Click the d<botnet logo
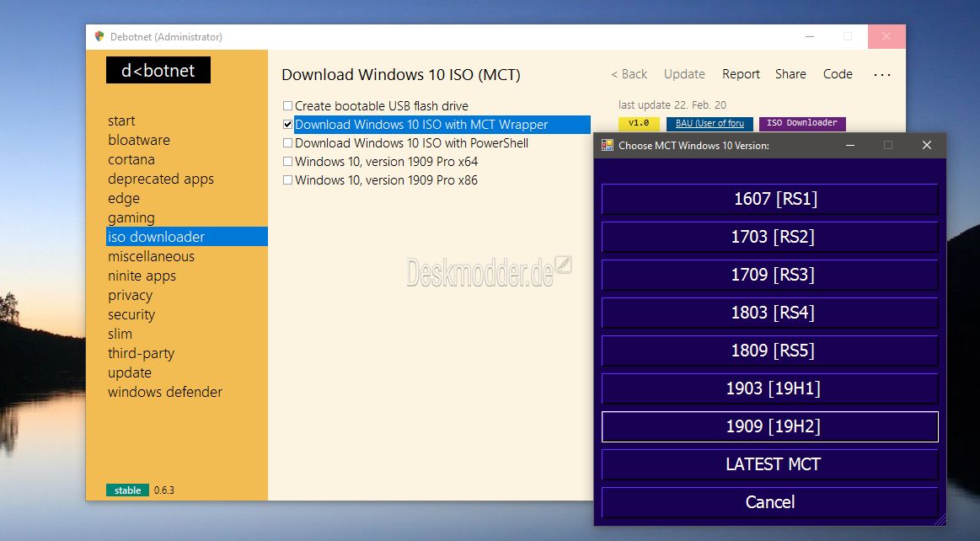This screenshot has width=980, height=541. pyautogui.click(x=158, y=70)
